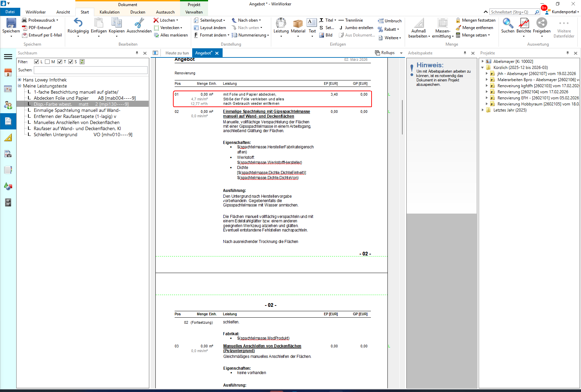Click the Suchen magnifier icon

(507, 23)
